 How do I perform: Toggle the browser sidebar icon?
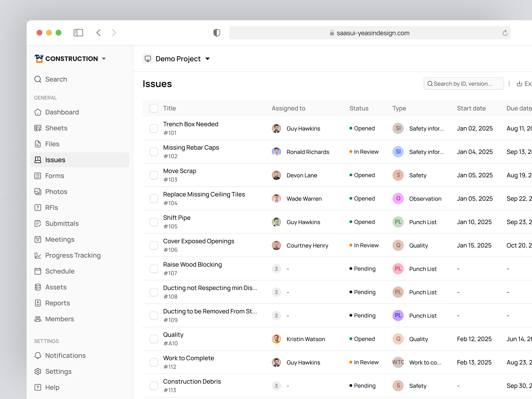click(x=78, y=33)
